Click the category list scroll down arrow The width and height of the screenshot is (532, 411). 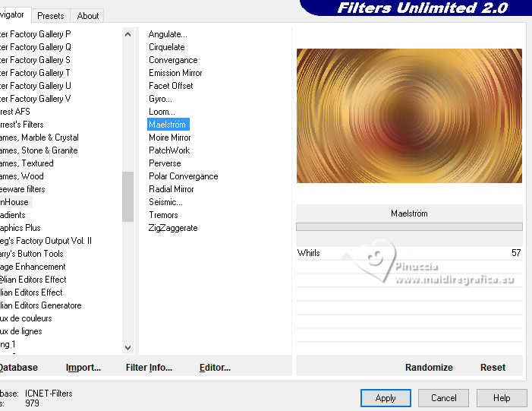128,347
